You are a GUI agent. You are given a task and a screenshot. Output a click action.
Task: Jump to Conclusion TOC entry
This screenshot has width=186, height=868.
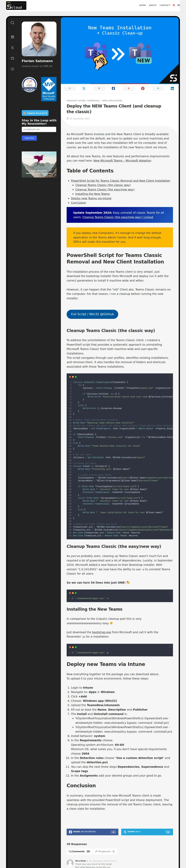tap(78, 203)
